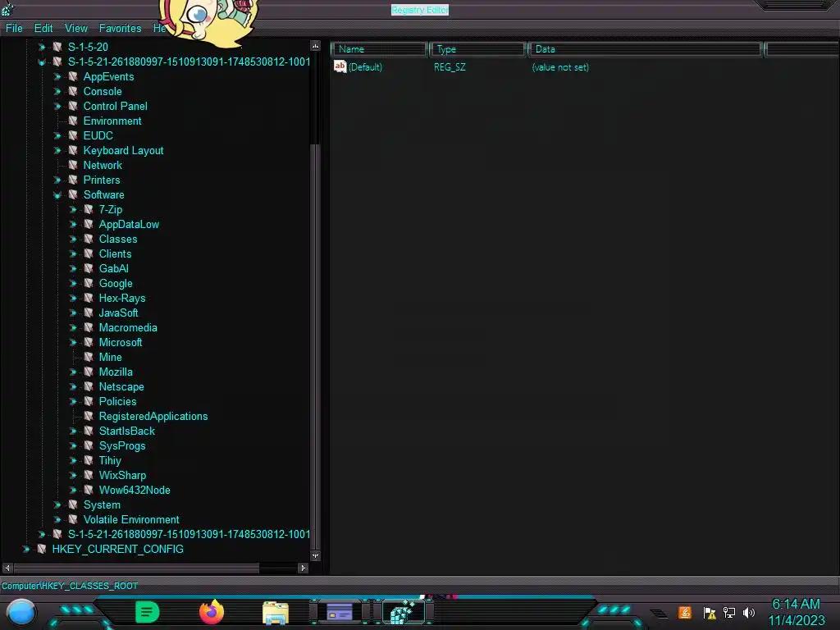The width and height of the screenshot is (840, 630).
Task: Click the Registry Editor title bar app icon
Action: (x=7, y=8)
